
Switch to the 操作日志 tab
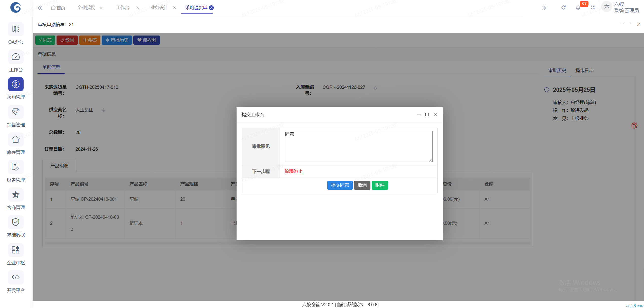[x=584, y=71]
